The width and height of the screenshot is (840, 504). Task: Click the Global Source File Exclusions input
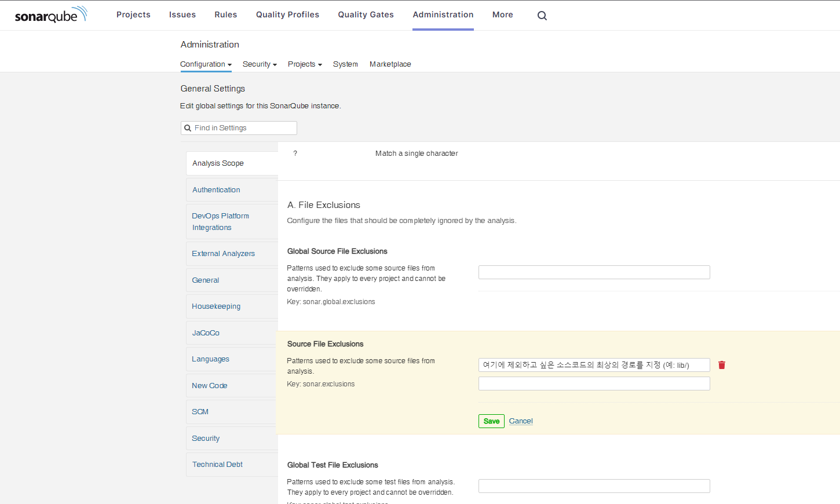point(594,272)
